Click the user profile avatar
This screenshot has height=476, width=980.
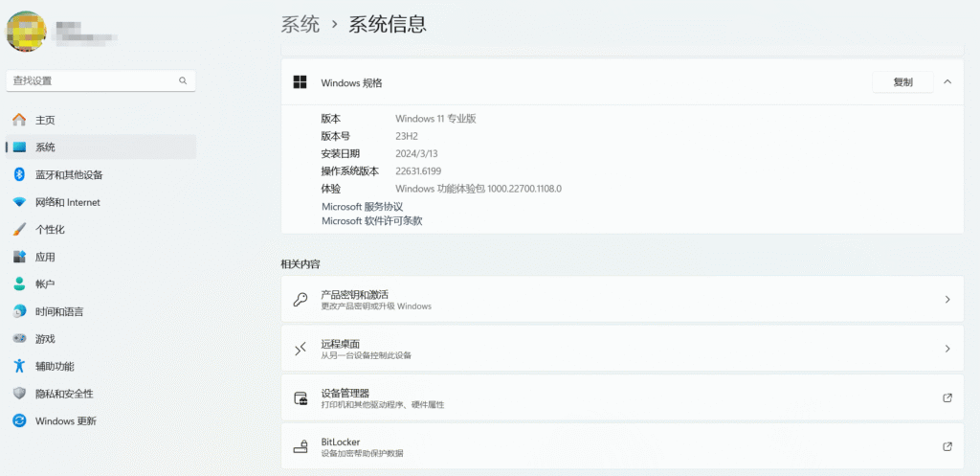26,32
